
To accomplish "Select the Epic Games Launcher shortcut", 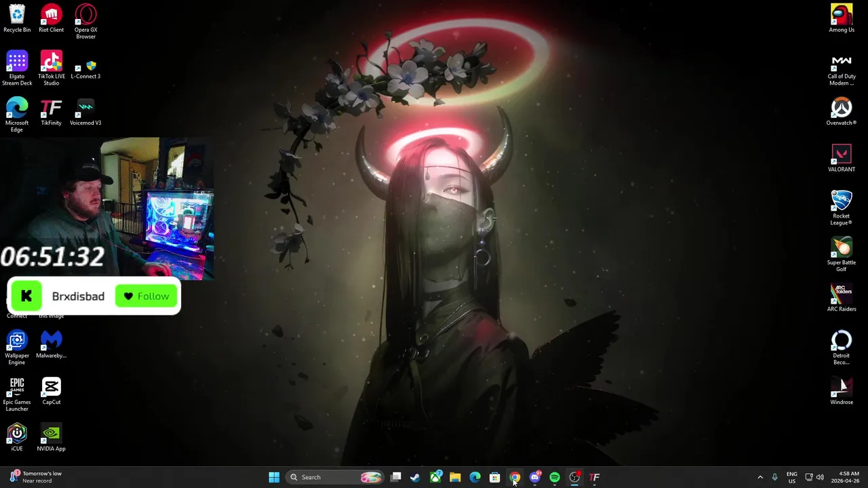I will (17, 394).
